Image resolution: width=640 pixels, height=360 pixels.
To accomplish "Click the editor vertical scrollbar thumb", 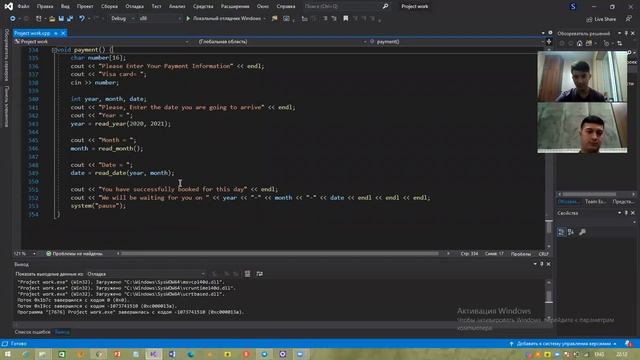I will [x=549, y=227].
